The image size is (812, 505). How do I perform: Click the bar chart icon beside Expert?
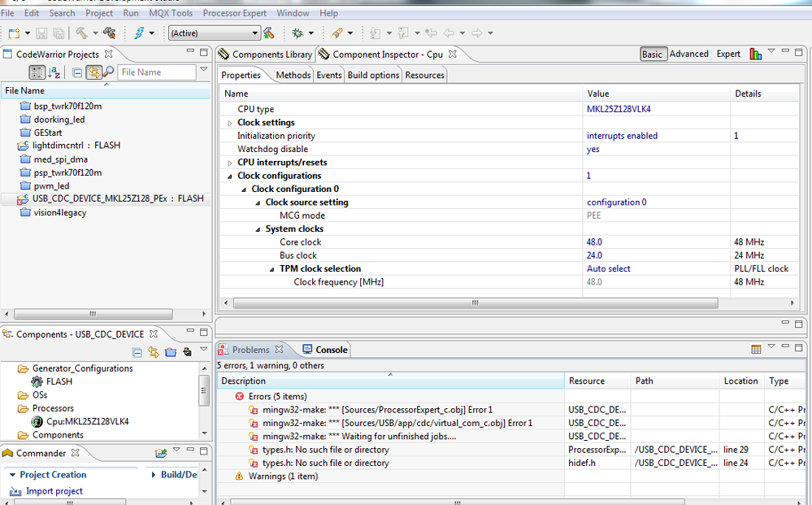[756, 54]
